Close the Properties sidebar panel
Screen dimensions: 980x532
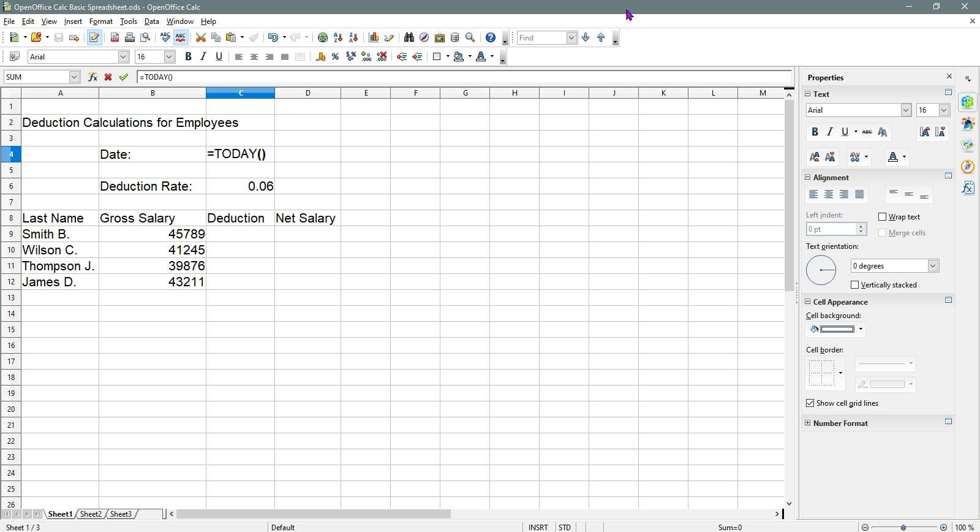pyautogui.click(x=949, y=77)
